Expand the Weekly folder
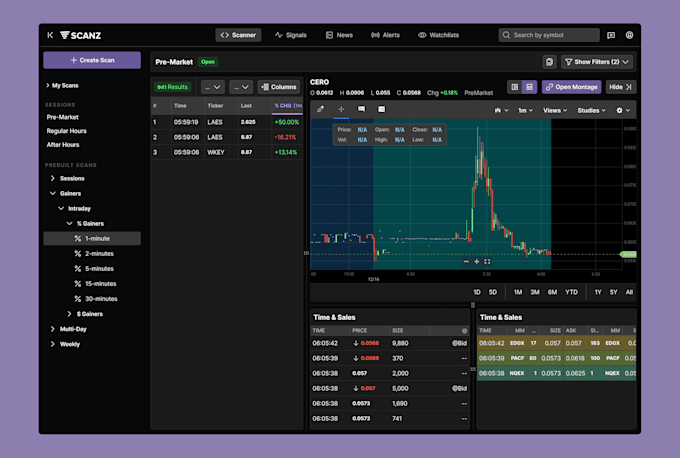The width and height of the screenshot is (680, 458). (65, 344)
